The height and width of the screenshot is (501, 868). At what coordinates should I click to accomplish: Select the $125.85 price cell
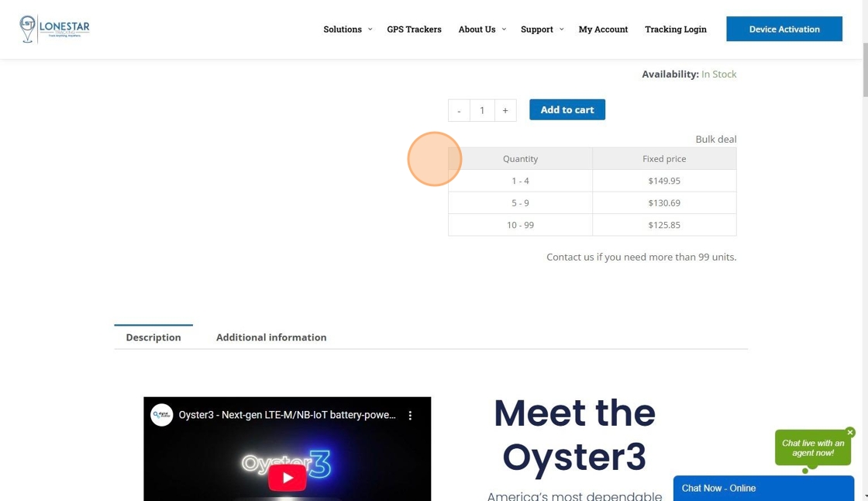click(664, 225)
